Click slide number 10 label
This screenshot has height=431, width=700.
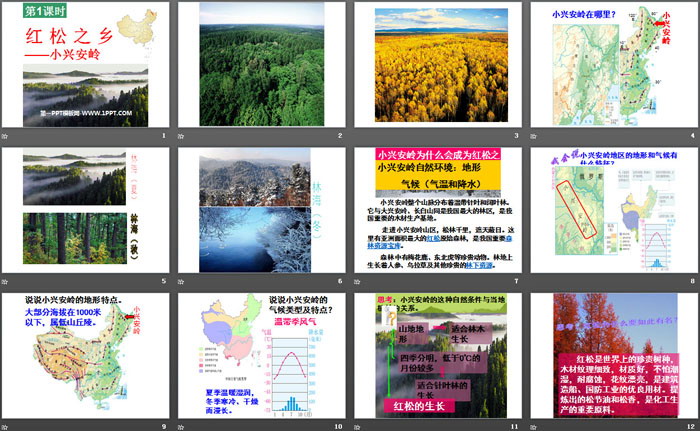tap(338, 427)
